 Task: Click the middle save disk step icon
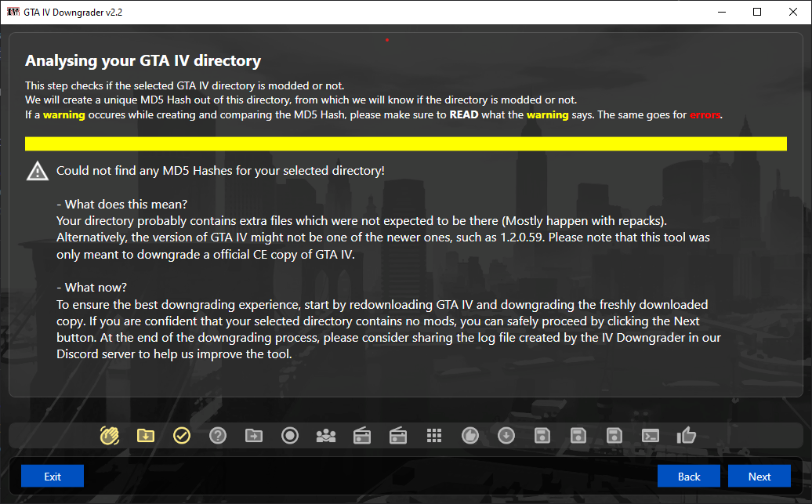tap(578, 436)
